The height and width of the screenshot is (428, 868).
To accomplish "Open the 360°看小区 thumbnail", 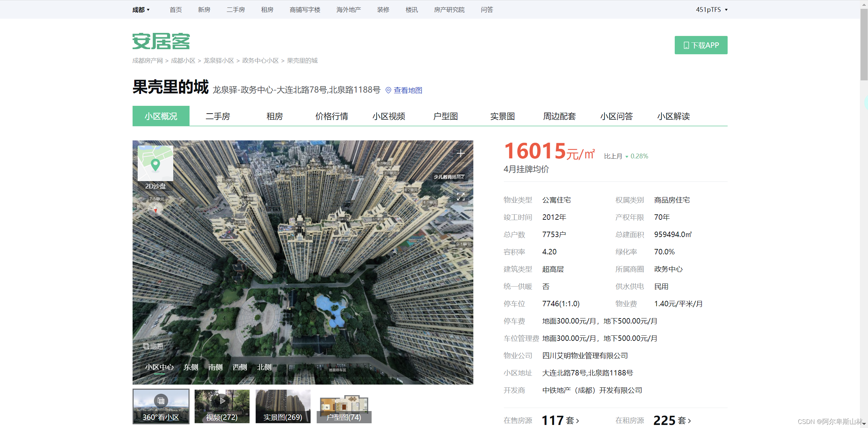I will tap(161, 406).
